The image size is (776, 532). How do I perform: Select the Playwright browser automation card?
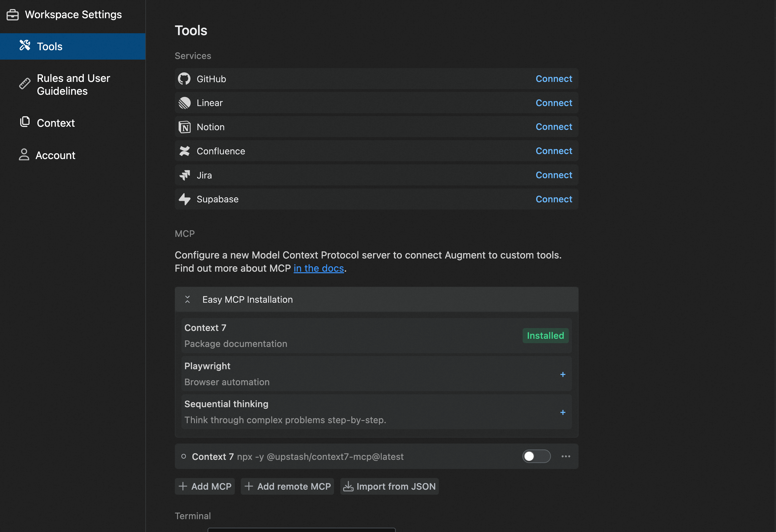pyautogui.click(x=377, y=374)
